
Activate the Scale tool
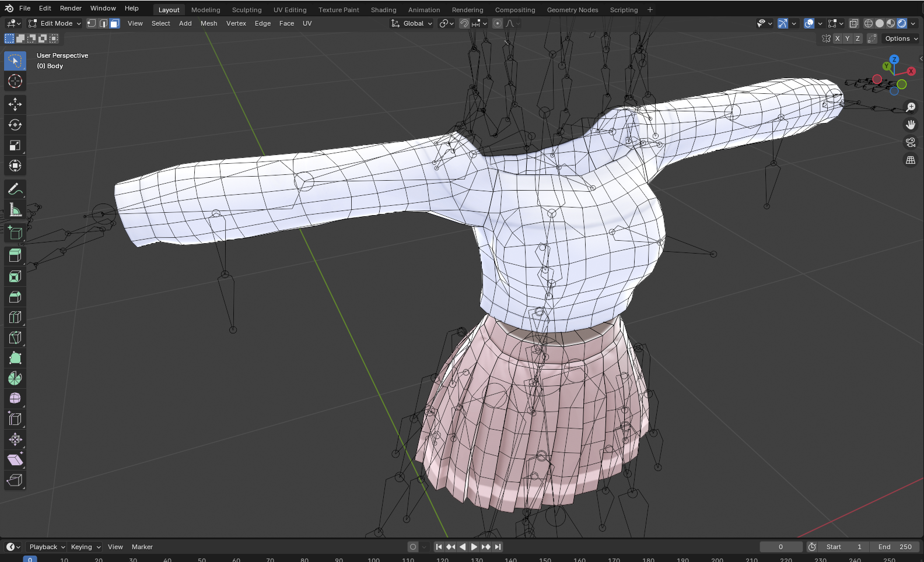pyautogui.click(x=15, y=145)
